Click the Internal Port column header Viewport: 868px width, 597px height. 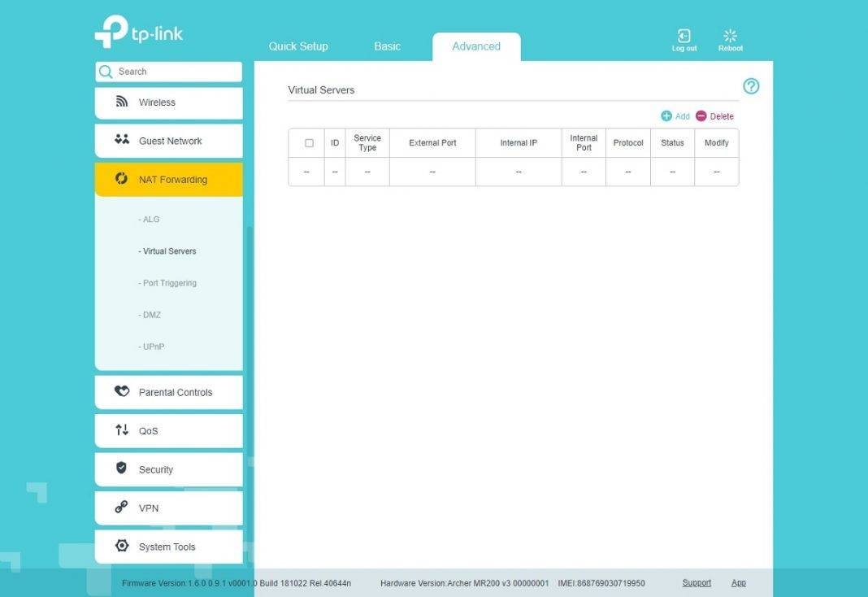584,143
